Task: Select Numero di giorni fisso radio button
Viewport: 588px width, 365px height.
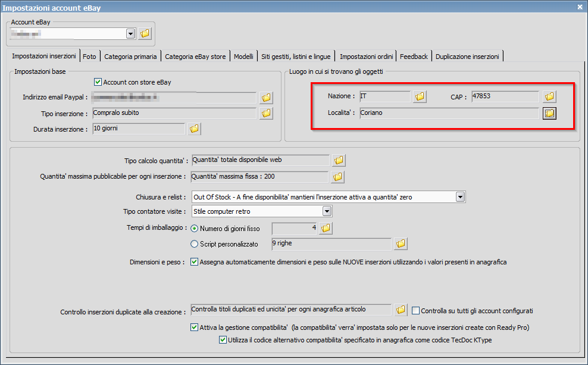Action: click(194, 229)
